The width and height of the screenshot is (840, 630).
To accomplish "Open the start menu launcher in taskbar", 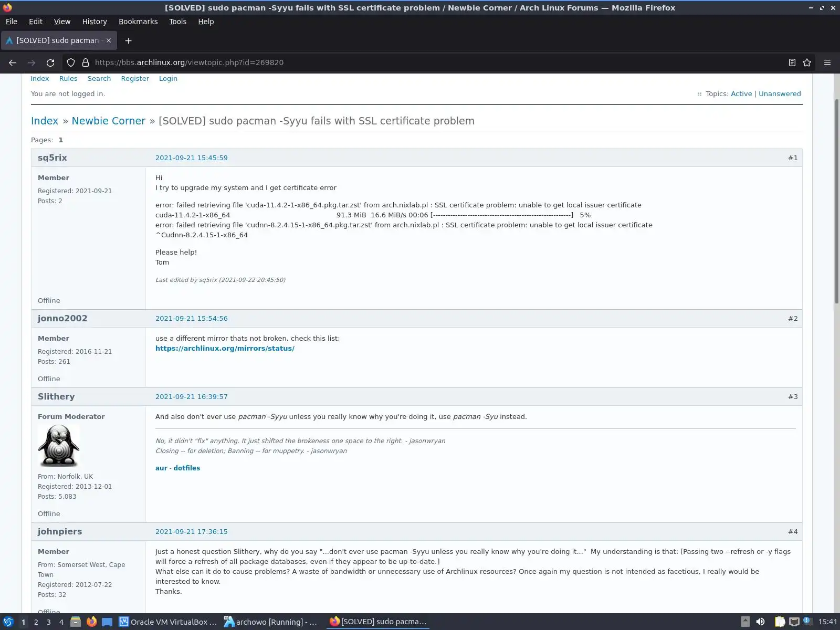I will tap(8, 622).
